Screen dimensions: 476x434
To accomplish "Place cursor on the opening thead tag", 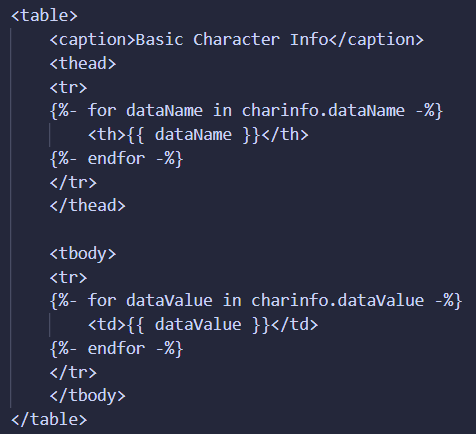I will tap(83, 63).
